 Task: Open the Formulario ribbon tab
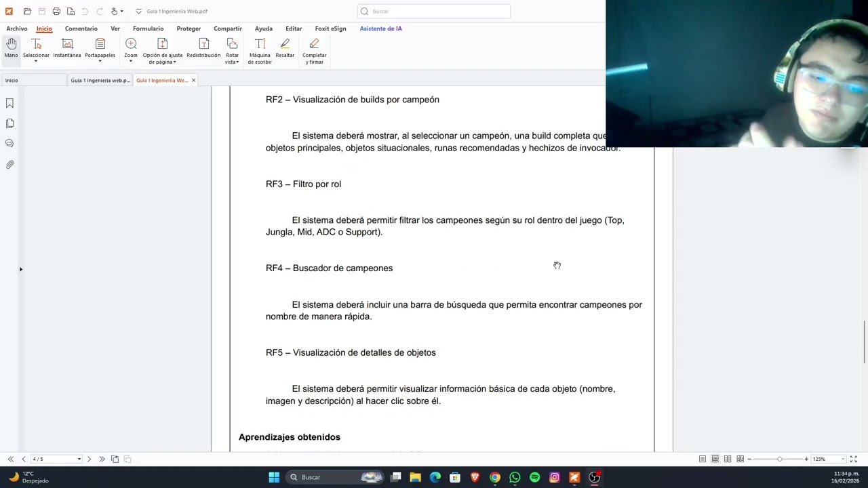coord(148,28)
